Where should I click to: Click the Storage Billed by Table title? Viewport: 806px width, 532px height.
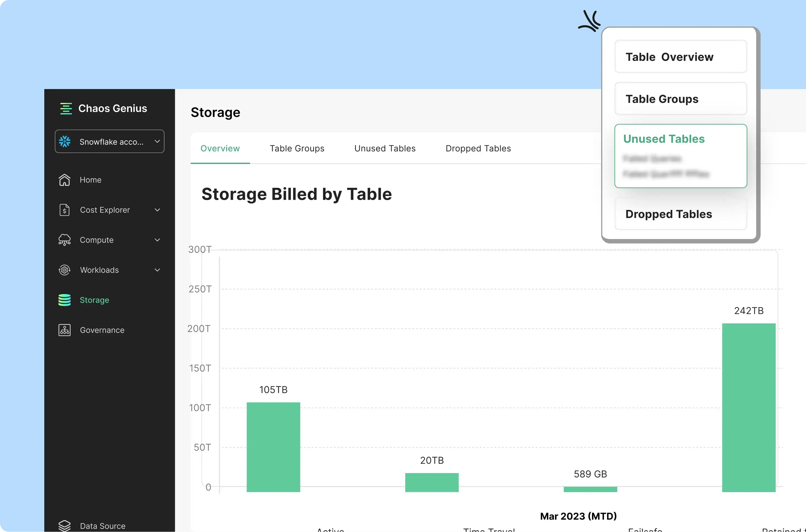click(297, 194)
